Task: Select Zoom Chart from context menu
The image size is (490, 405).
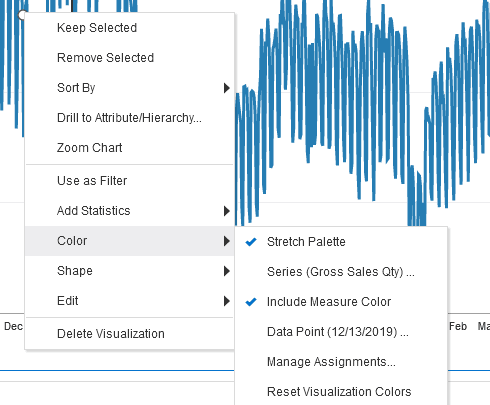Action: point(130,148)
